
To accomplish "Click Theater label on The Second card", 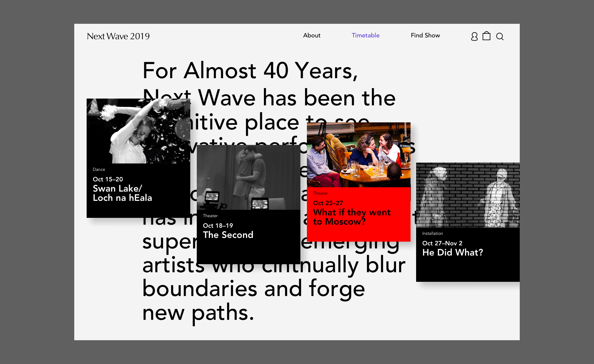I will click(x=210, y=216).
